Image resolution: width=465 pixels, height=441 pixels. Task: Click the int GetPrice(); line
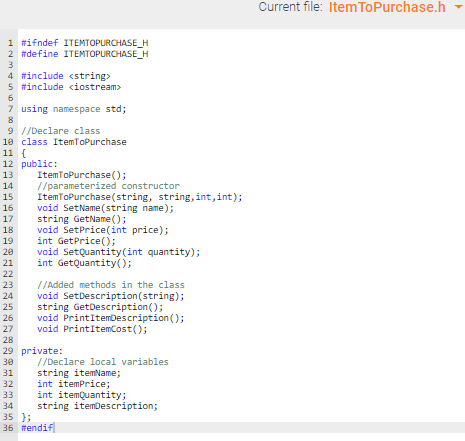click(76, 241)
